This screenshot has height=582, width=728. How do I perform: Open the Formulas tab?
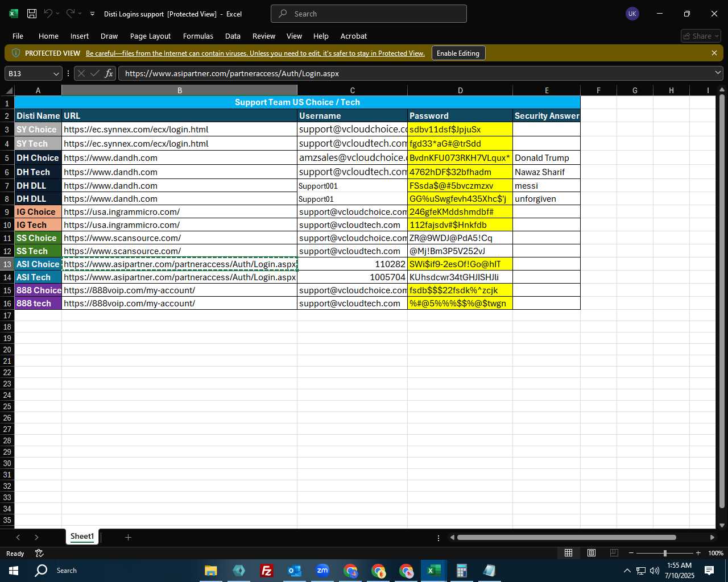point(198,36)
